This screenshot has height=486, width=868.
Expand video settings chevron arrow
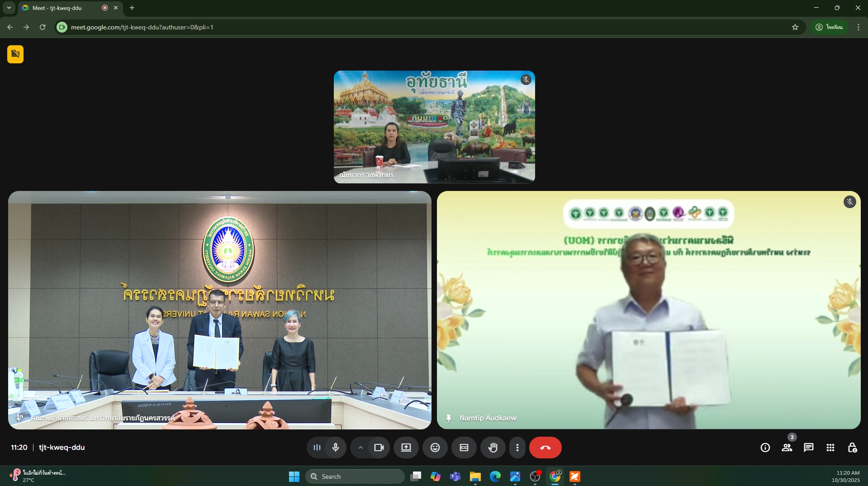click(x=360, y=448)
